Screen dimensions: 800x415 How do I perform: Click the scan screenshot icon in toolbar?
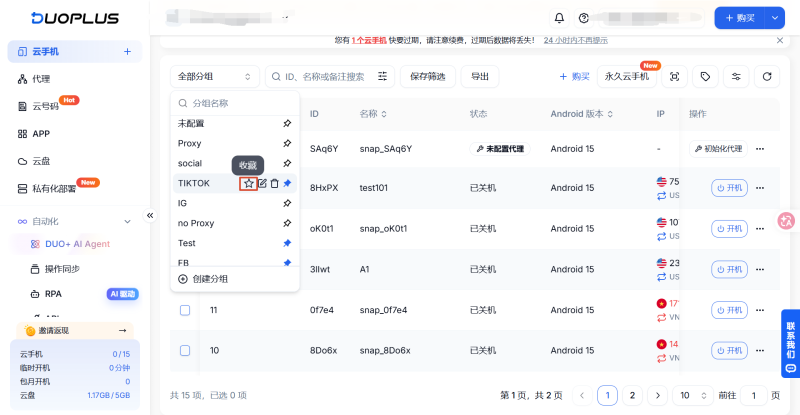674,77
